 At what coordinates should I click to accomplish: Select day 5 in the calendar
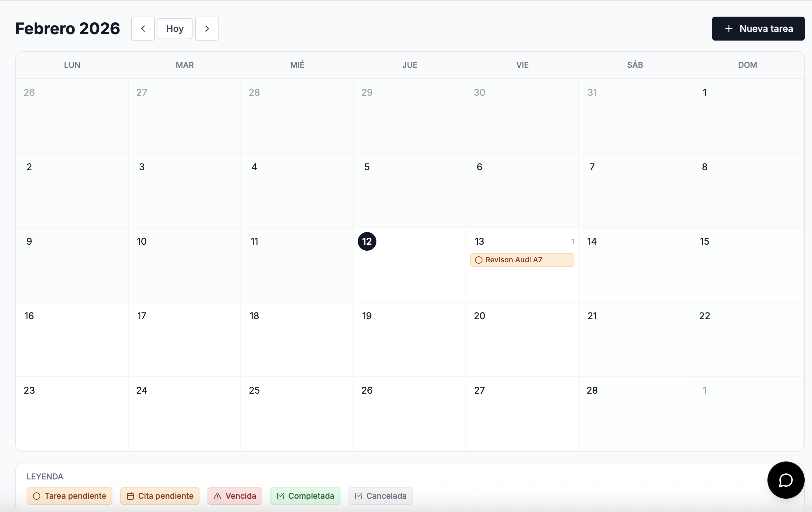coord(410,191)
